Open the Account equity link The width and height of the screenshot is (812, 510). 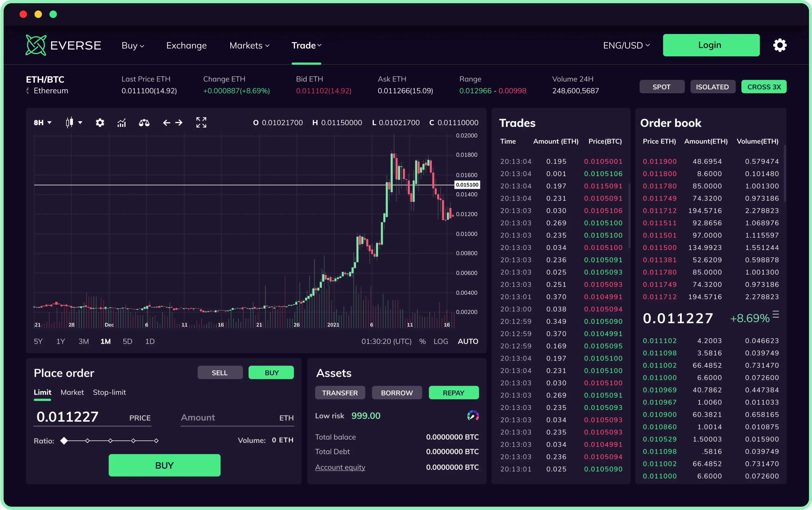pos(340,467)
